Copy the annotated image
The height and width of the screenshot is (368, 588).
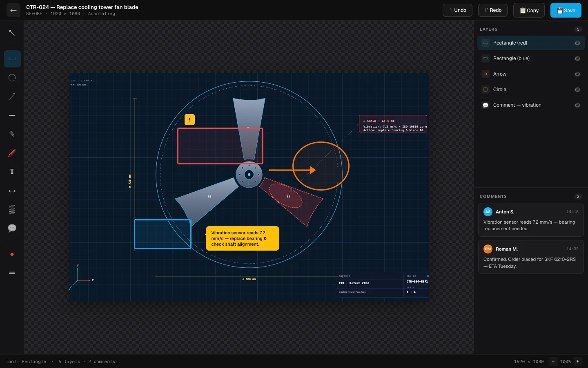(x=529, y=10)
